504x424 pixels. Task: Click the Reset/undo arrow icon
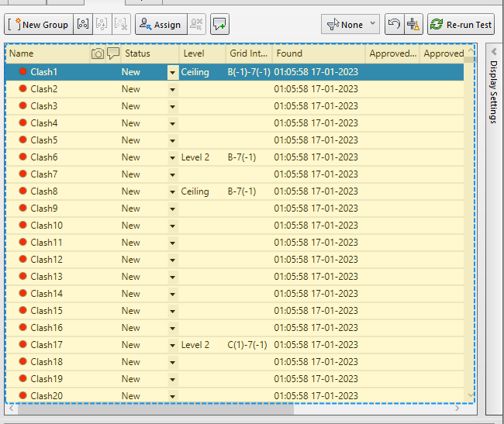point(394,25)
